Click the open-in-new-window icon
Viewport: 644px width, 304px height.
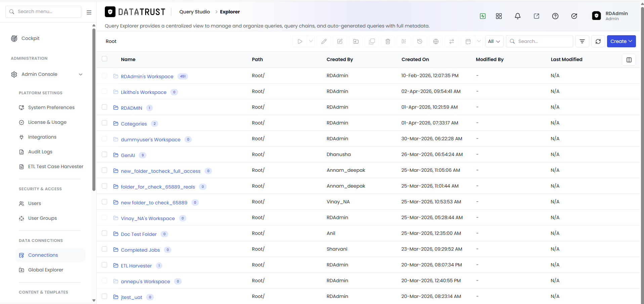(x=536, y=16)
